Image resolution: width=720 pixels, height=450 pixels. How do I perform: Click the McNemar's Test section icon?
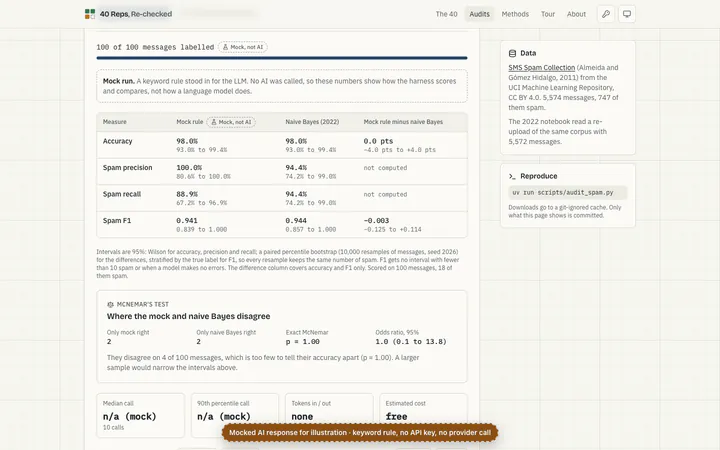pos(110,304)
